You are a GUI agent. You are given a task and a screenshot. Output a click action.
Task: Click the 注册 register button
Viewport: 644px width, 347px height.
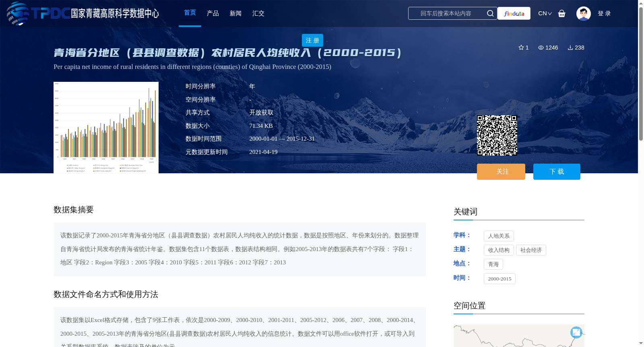point(312,40)
